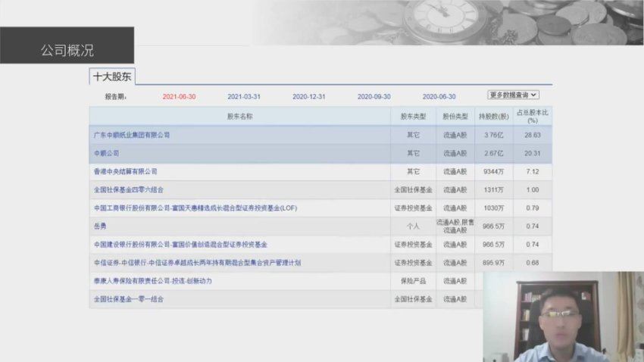Select report period 2021-06-30
Image resolution: width=644 pixels, height=362 pixels.
[179, 97]
